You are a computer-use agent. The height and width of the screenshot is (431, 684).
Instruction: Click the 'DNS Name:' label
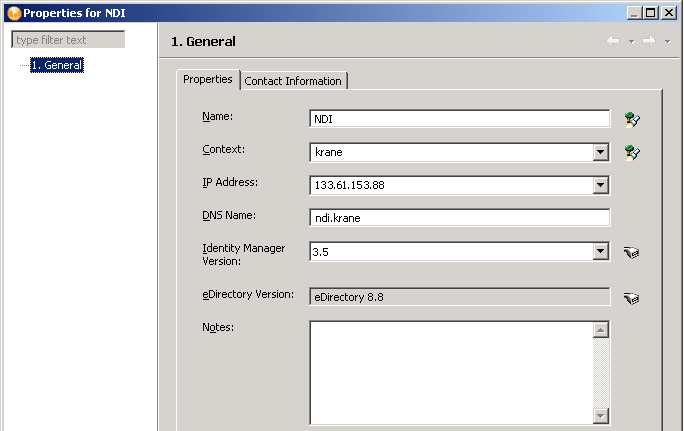(x=229, y=216)
